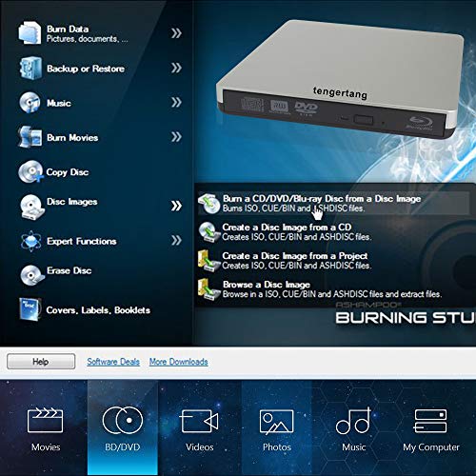This screenshot has height=476, width=476.
Task: Select the Copy Disc menu entry
Action: click(68, 172)
